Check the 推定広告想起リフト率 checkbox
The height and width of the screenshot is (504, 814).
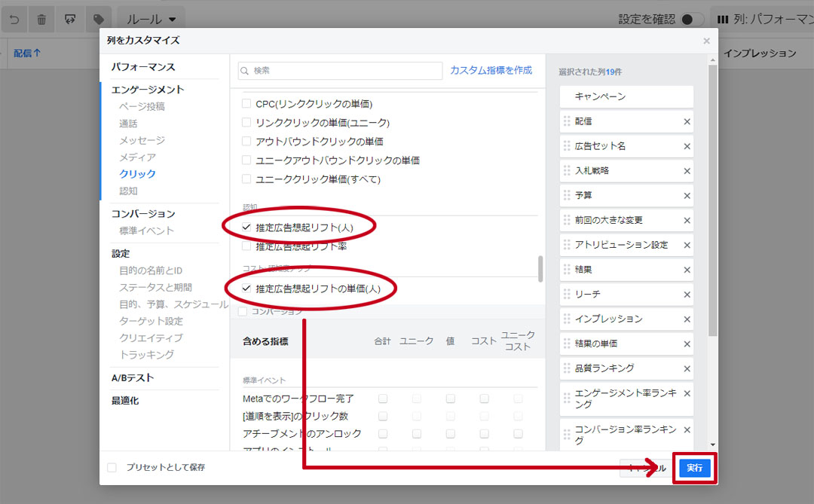point(246,246)
